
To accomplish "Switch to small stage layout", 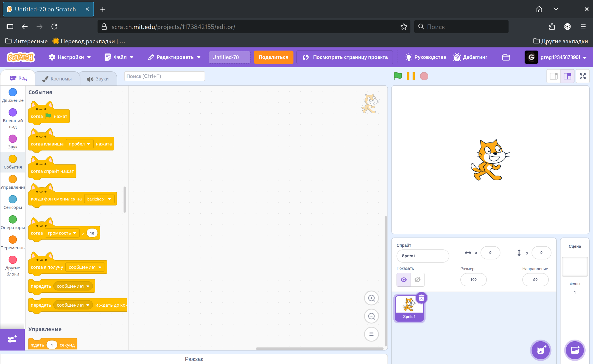I will pyautogui.click(x=553, y=76).
